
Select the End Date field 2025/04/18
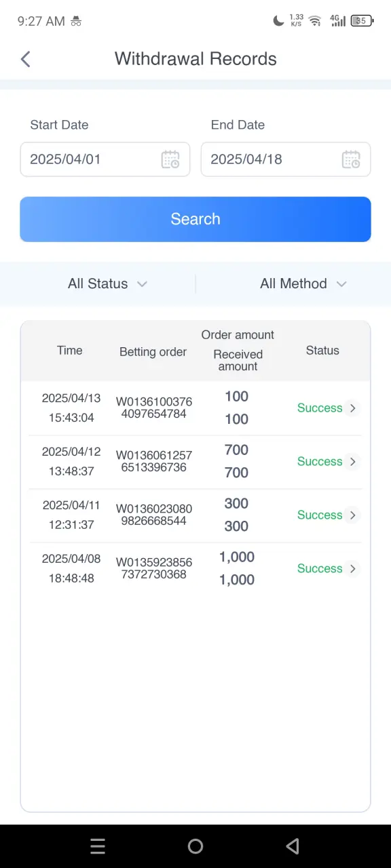tap(286, 159)
